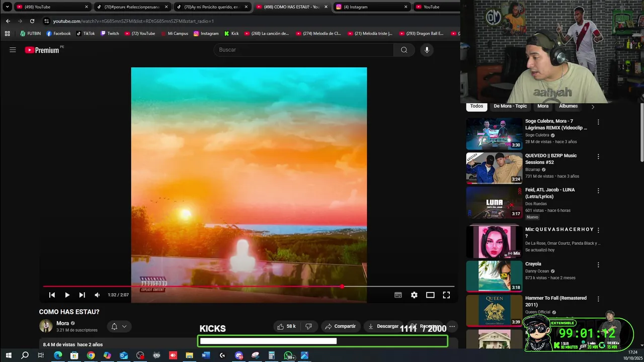Reload the YouTube page
The image size is (644, 362).
[32, 21]
